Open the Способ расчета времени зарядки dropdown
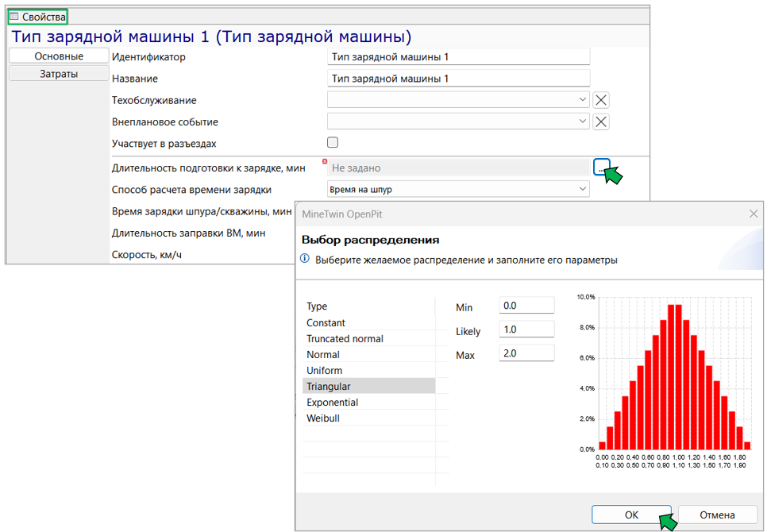Viewport: 767px width, 532px height. (458, 189)
